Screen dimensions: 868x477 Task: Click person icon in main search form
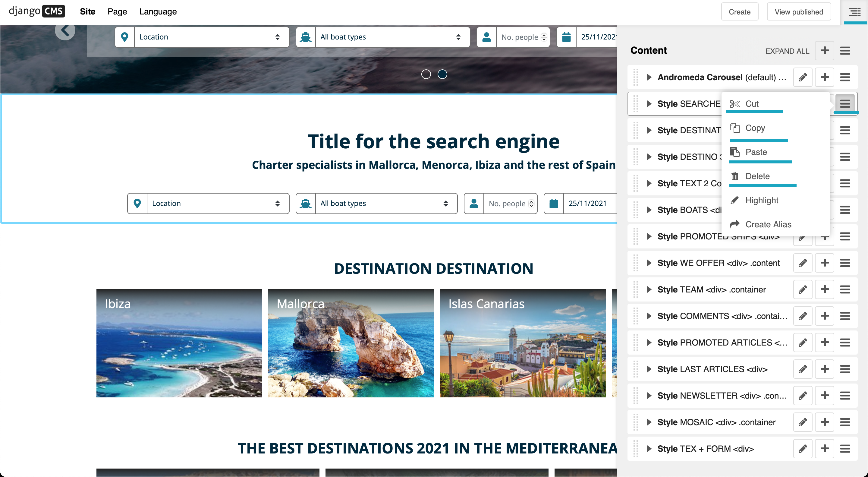click(x=474, y=203)
